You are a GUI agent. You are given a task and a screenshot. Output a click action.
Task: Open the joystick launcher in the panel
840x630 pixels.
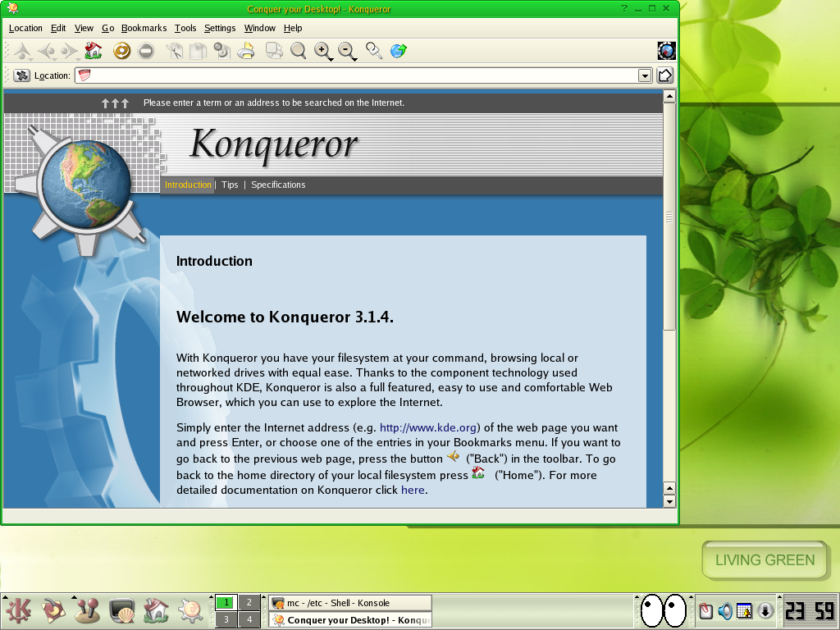point(86,610)
